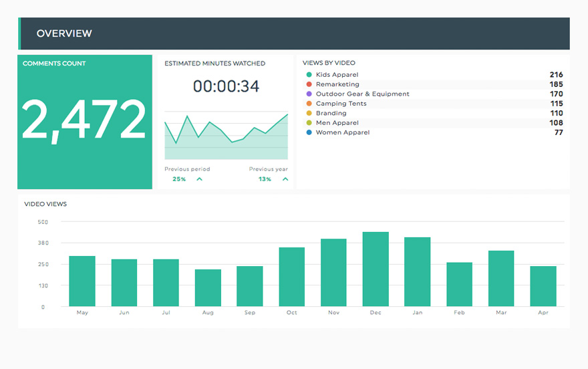
Task: Click the up arrow beside 25% previous period
Action: tap(199, 179)
